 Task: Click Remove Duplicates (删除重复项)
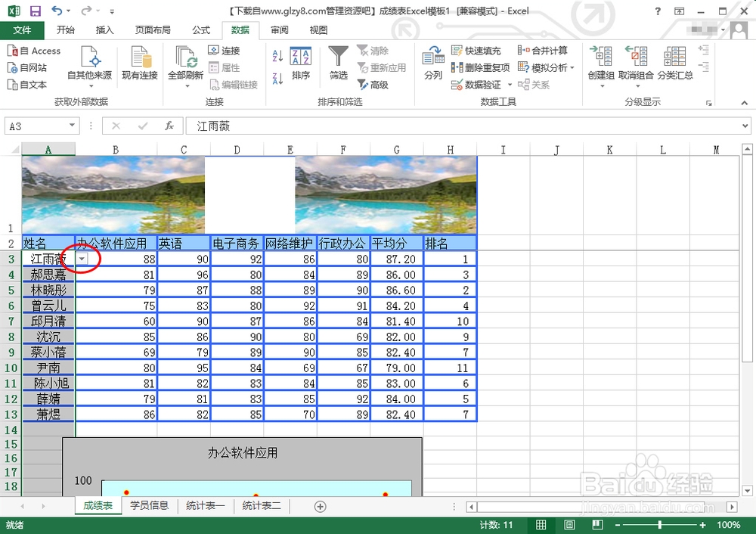(x=480, y=67)
